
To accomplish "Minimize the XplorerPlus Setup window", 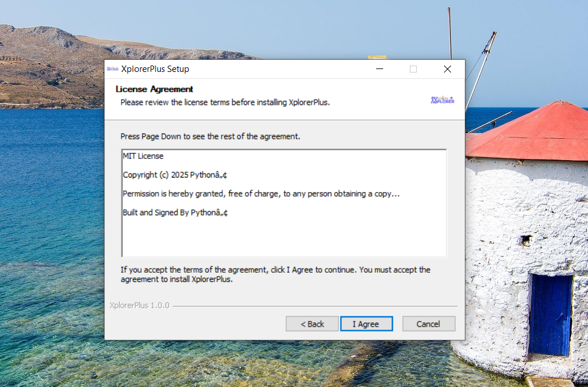I will pos(379,69).
